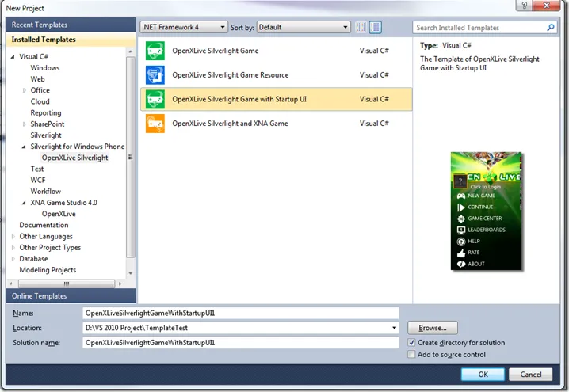Click the startup UI preview thumbnail

click(487, 211)
